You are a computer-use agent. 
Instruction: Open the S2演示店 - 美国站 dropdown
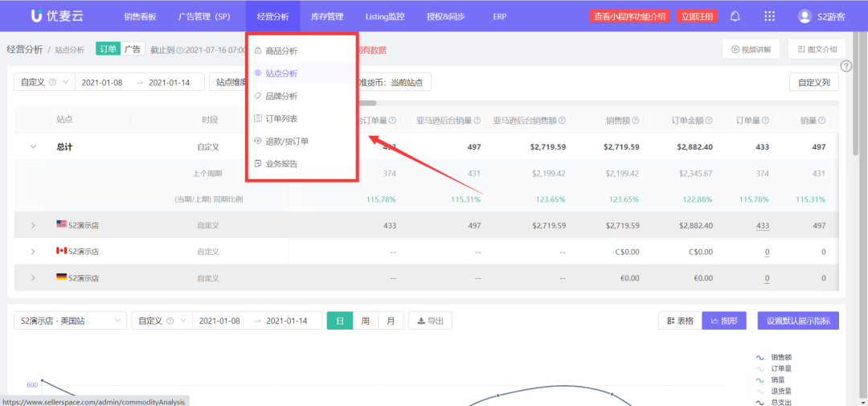tap(70, 321)
